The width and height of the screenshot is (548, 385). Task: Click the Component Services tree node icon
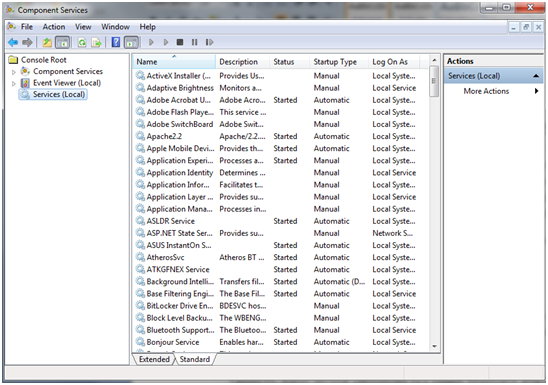point(25,71)
